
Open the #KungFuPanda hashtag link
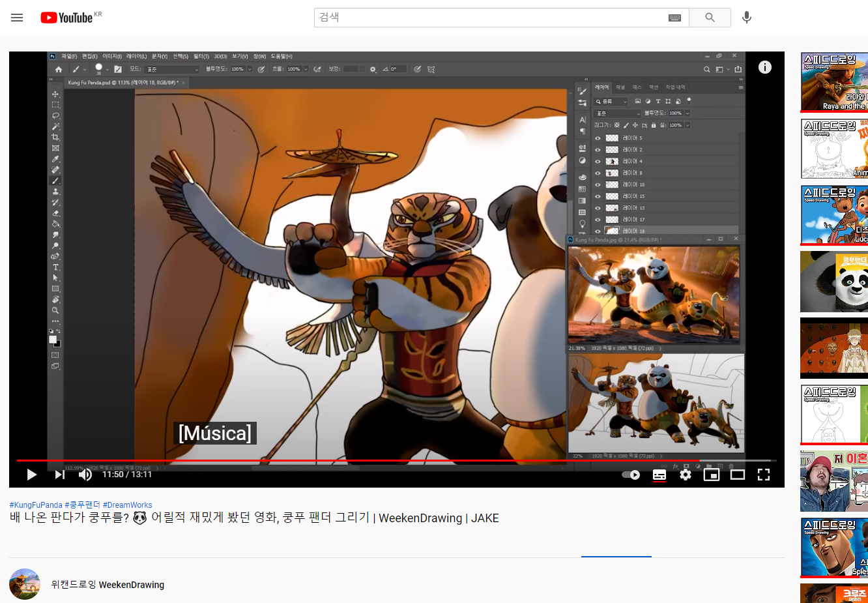tap(36, 505)
